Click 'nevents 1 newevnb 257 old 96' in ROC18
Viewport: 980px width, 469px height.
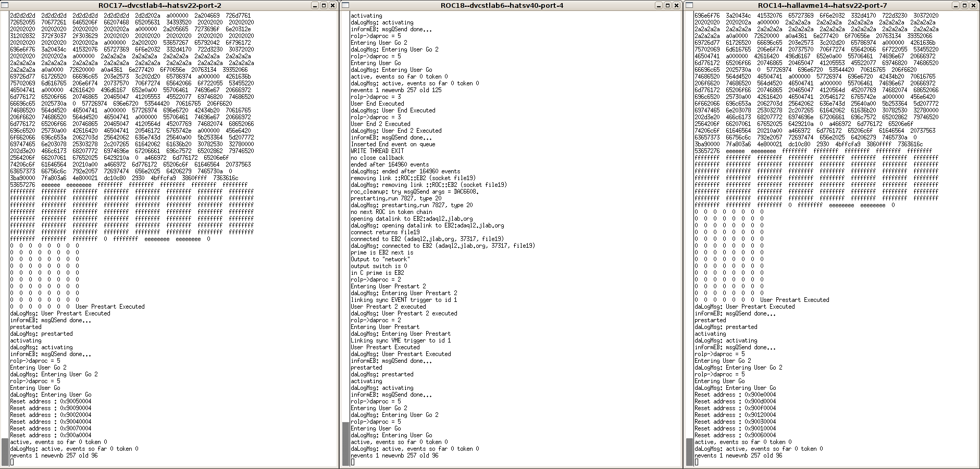[394, 455]
